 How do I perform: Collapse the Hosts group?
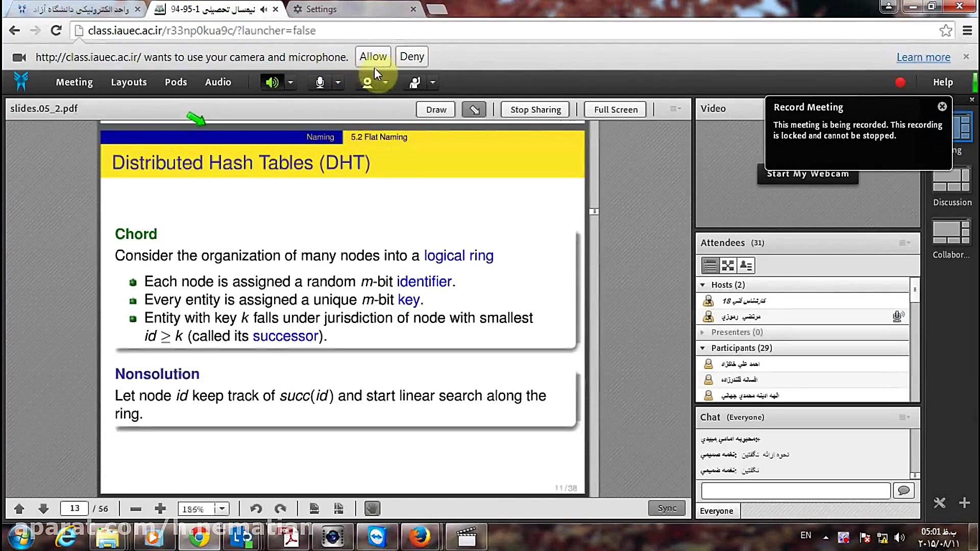click(x=703, y=285)
